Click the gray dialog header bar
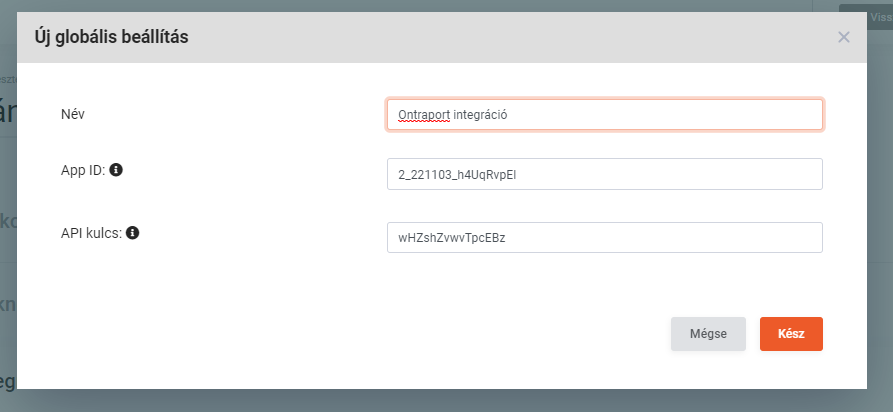893x412 pixels. [500, 37]
